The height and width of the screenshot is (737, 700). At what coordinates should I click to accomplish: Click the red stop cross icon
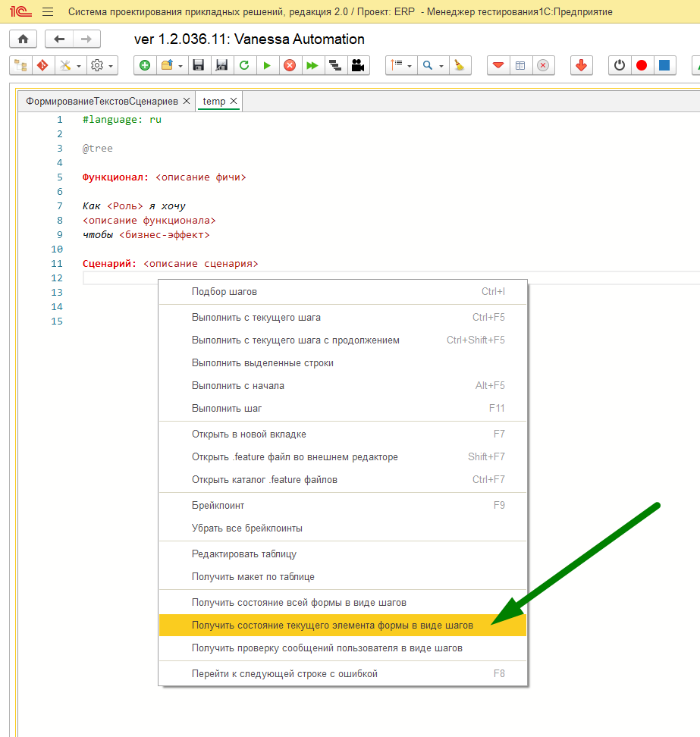pos(290,65)
